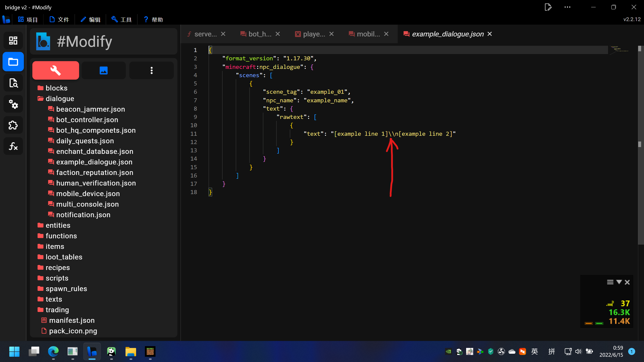This screenshot has height=362, width=644.
Task: Switch to the bot_h... tab
Action: click(260, 34)
